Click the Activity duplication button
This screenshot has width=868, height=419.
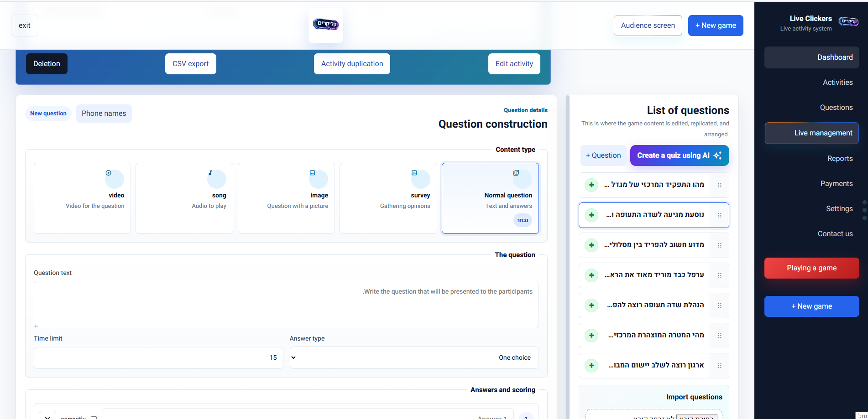coord(352,64)
